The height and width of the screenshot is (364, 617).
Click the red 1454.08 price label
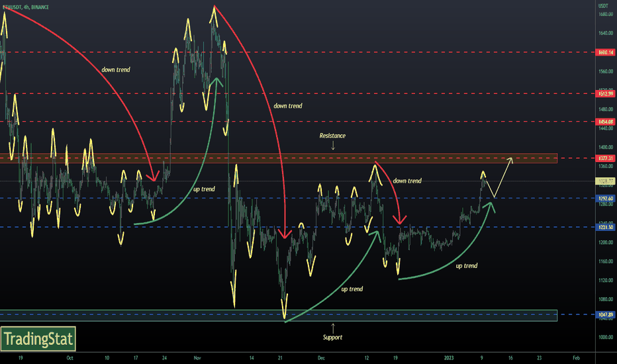coord(606,122)
